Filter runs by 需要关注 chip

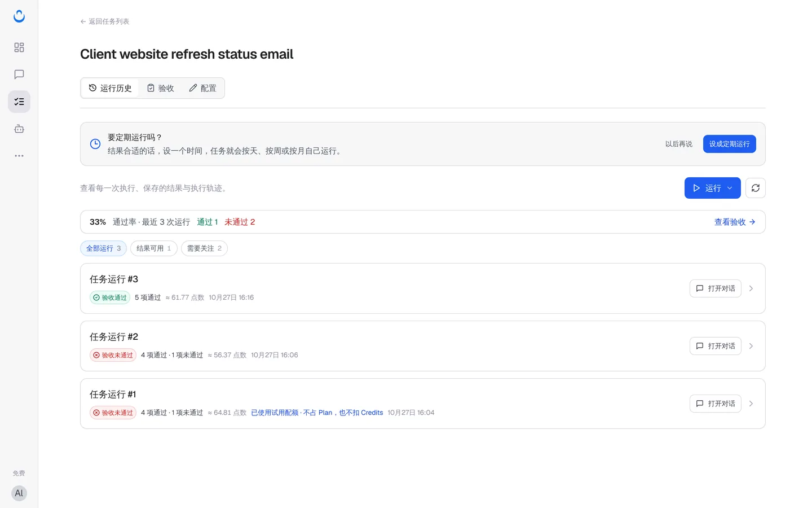coord(204,248)
